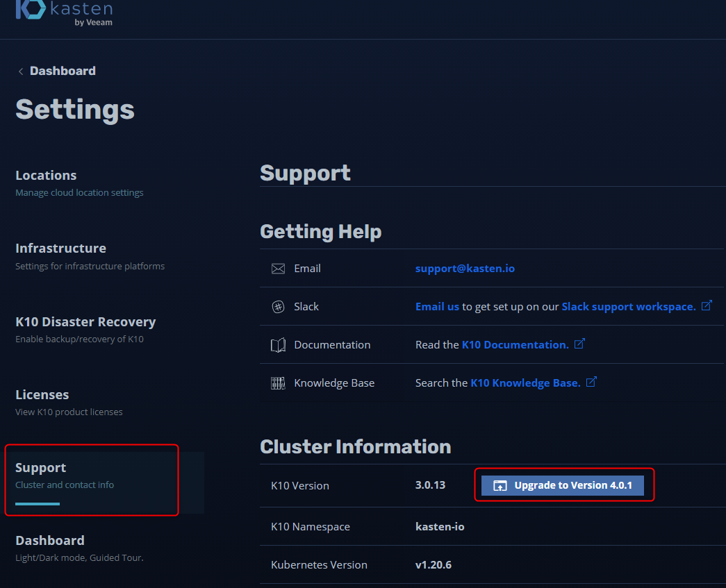Click external link icon after Slack workspace

tap(707, 306)
